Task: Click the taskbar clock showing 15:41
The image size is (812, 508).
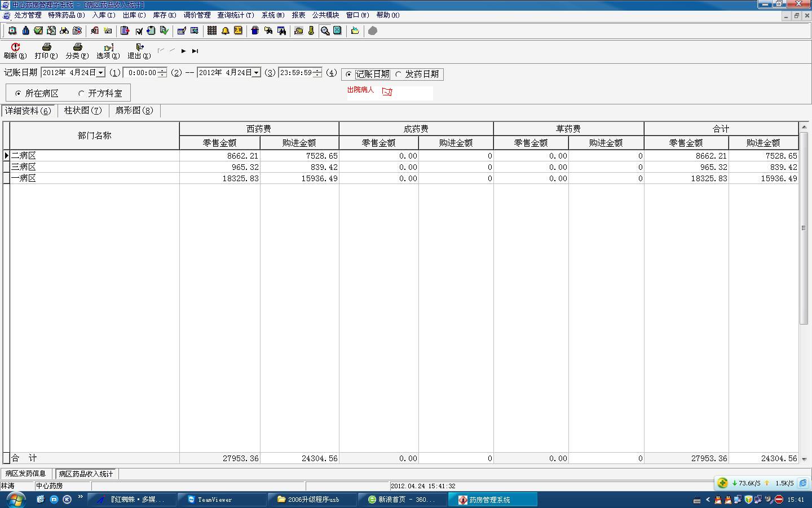Action: tap(796, 500)
